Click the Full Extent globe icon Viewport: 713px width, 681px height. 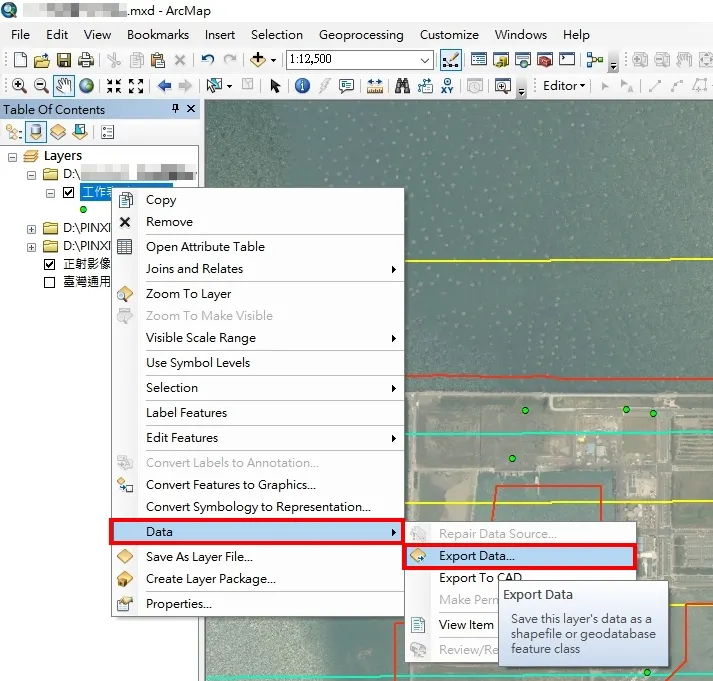[x=86, y=86]
